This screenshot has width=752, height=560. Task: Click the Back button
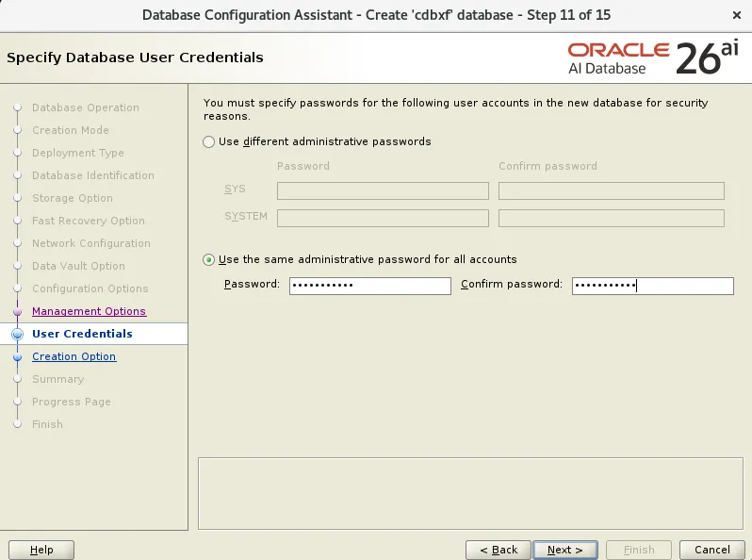coord(499,550)
